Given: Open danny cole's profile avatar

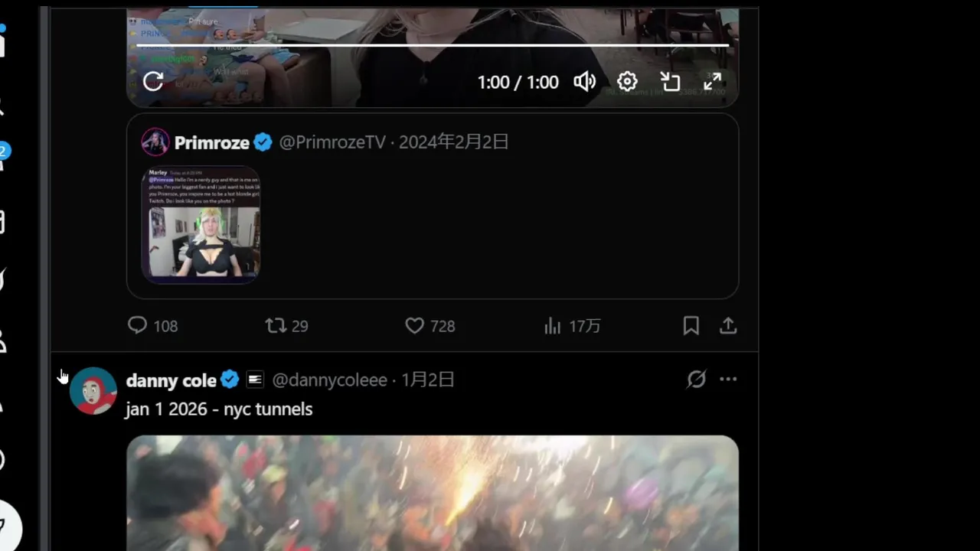Looking at the screenshot, I should (93, 390).
